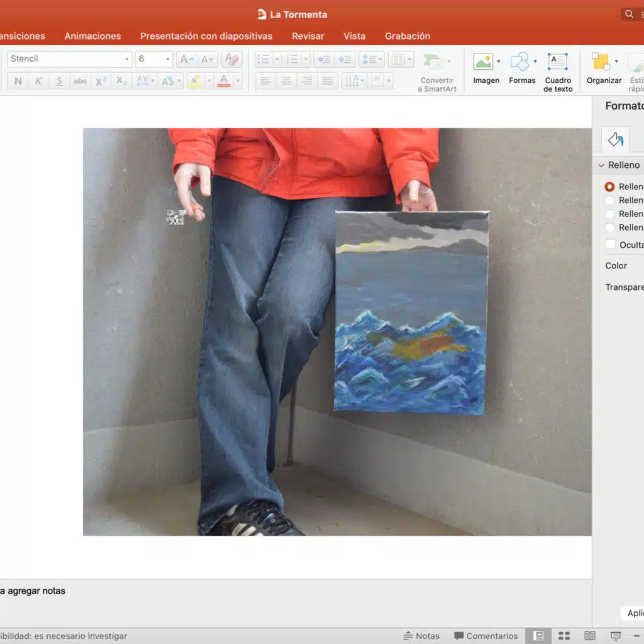Insert a Cuadro de texto

coord(557,62)
